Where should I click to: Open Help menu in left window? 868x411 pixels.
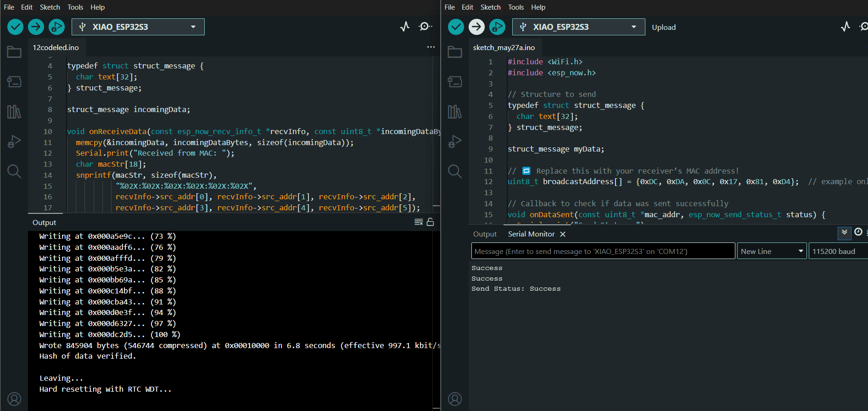click(98, 7)
